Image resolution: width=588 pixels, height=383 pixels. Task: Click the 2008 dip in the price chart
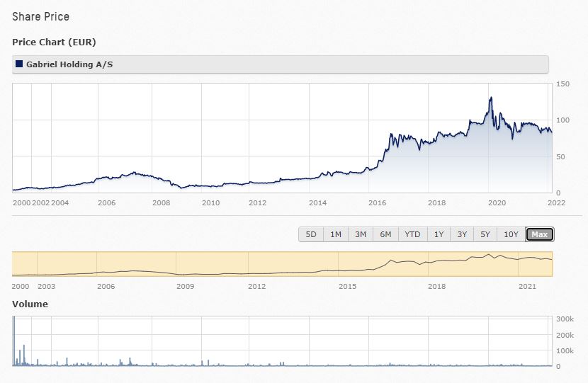click(181, 188)
